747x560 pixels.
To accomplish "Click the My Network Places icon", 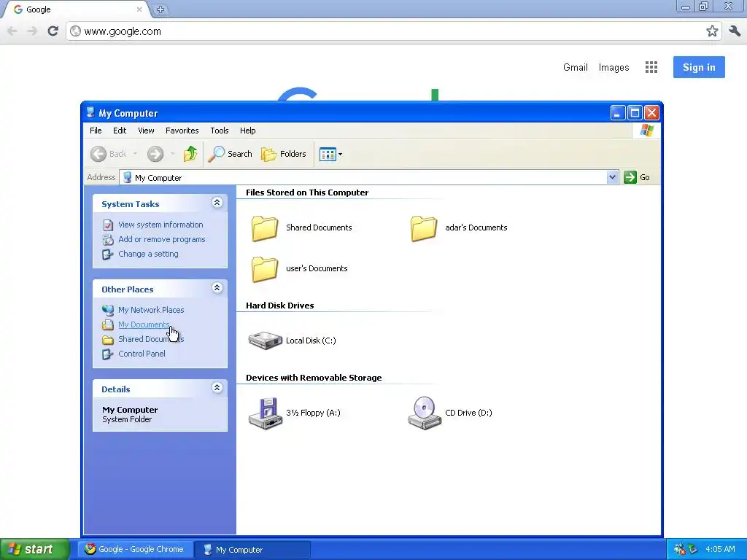I will 108,310.
